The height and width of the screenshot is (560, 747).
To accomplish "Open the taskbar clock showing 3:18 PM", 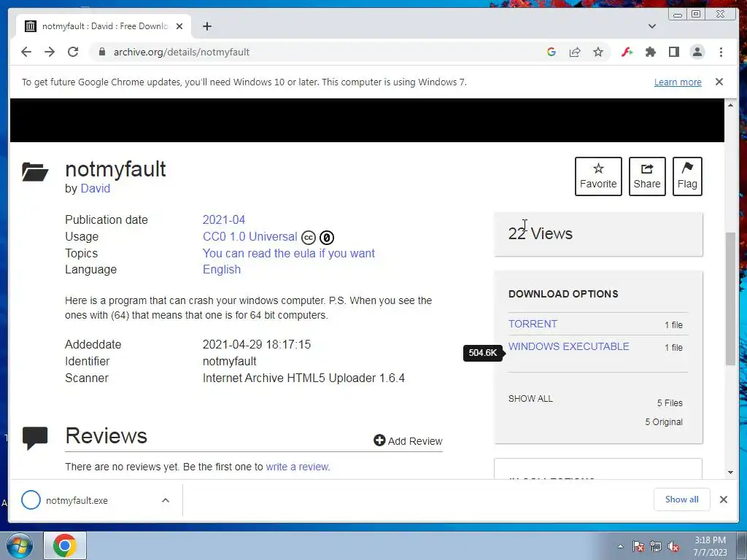I will (710, 546).
